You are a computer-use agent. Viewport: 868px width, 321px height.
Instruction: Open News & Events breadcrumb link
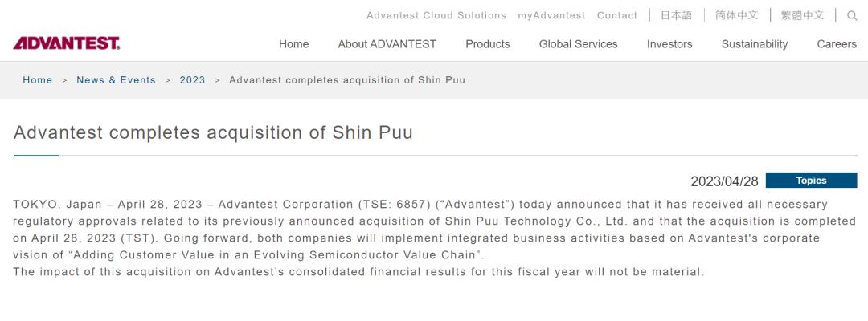click(116, 80)
